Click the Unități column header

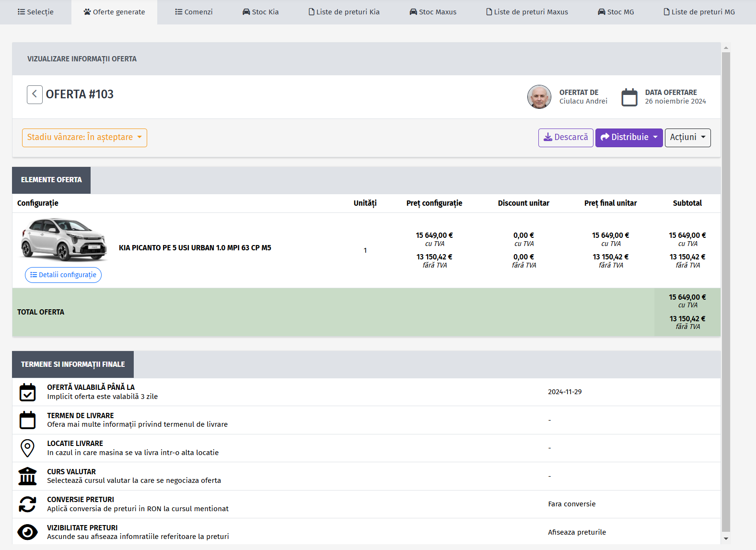[365, 203]
